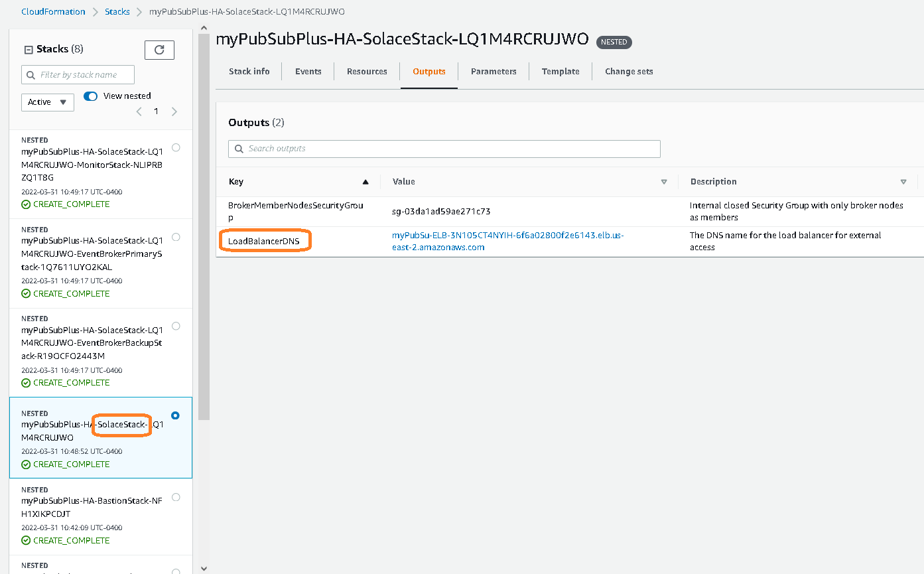The height and width of the screenshot is (574, 924).
Task: Select the LoadBalancerDNS key cell
Action: (264, 241)
